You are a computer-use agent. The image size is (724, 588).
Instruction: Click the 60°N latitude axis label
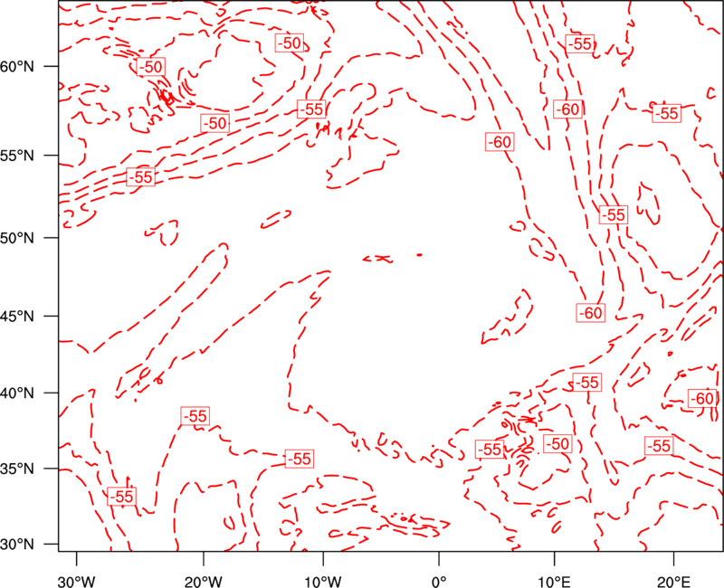point(17,66)
